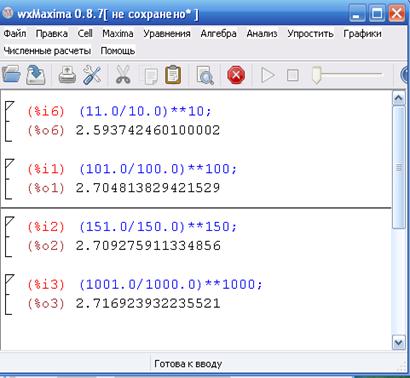This screenshot has width=410, height=378.
Task: Open the Графики menu
Action: tap(362, 33)
